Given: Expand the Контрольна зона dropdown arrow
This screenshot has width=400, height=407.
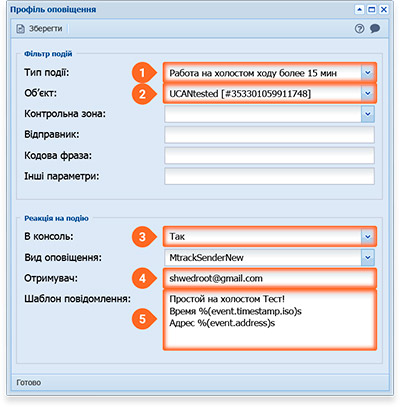Looking at the screenshot, I should [367, 114].
